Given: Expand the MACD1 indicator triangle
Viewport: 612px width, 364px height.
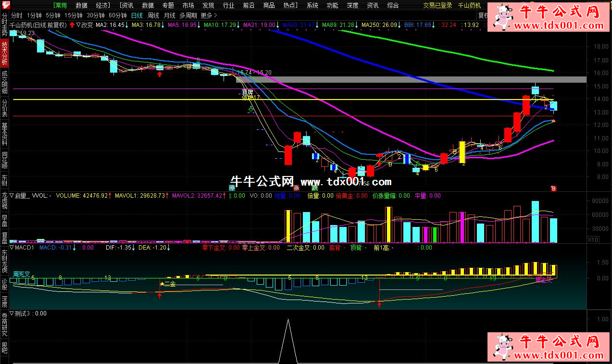Looking at the screenshot, I should [x=12, y=248].
